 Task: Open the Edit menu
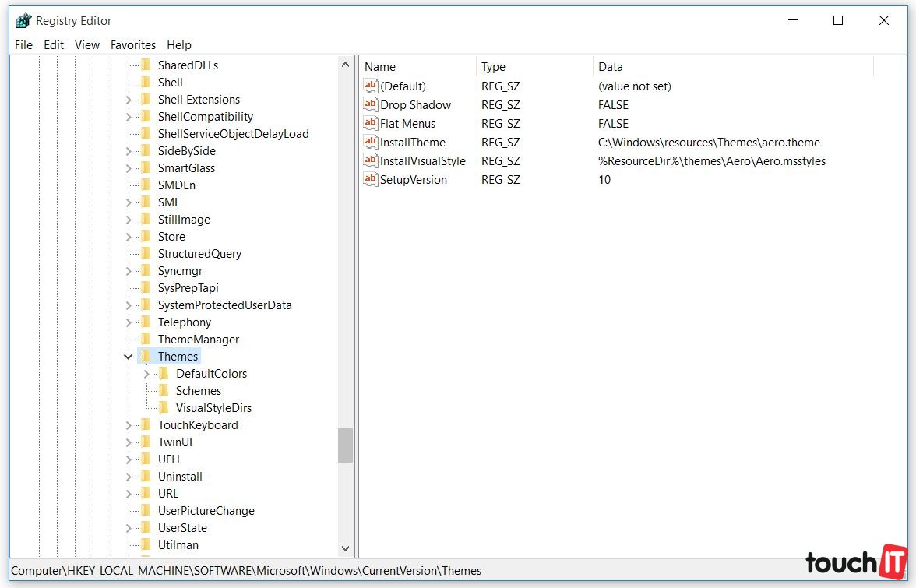point(54,45)
